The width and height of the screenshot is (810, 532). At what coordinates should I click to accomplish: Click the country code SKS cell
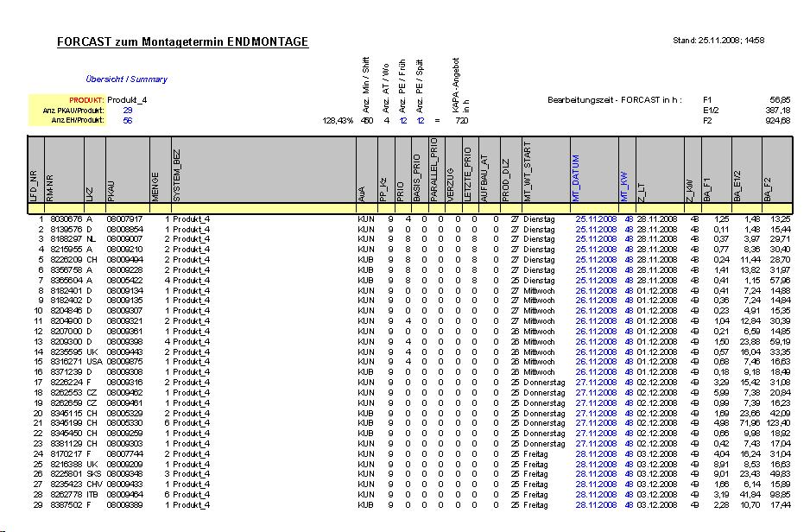point(93,474)
